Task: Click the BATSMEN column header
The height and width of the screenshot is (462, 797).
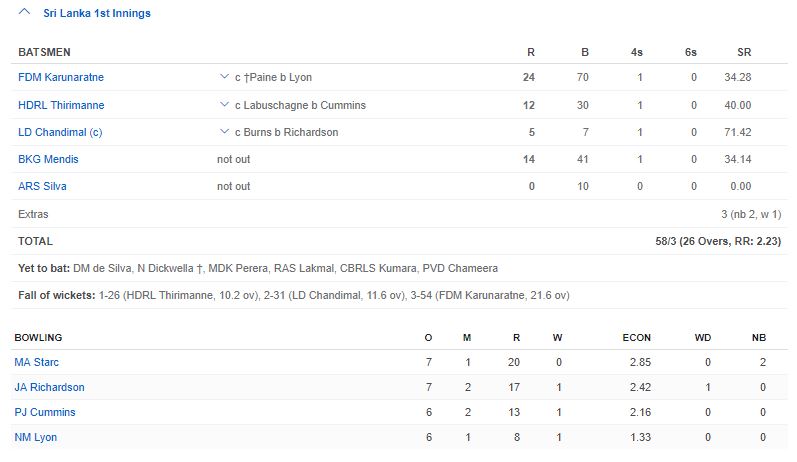Action: coord(44,52)
